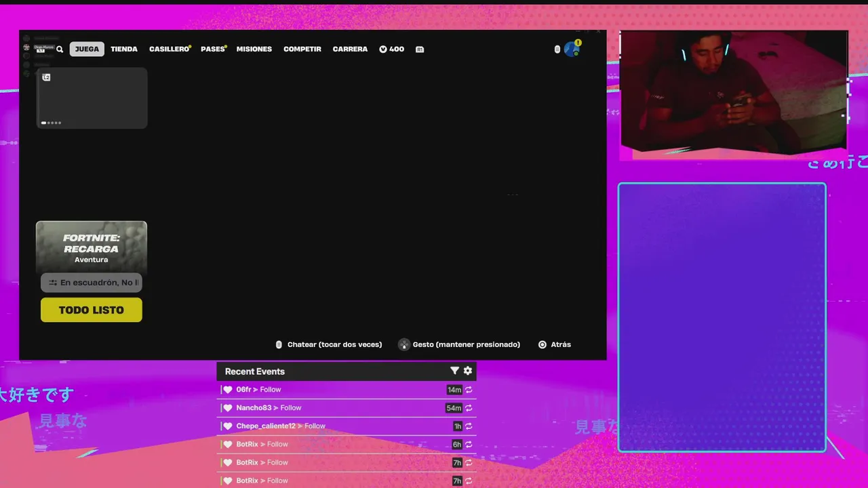
Task: Click the heart icon beside Nancho83
Action: click(x=228, y=408)
